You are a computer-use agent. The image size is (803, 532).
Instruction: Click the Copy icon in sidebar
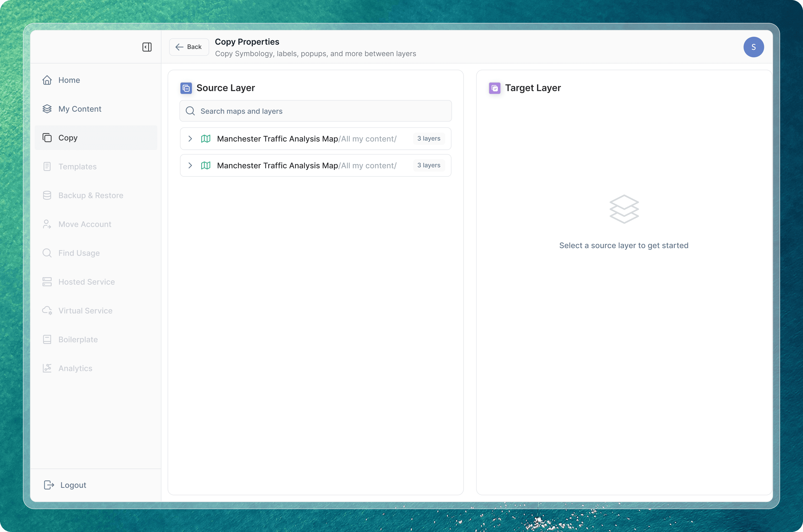pyautogui.click(x=47, y=138)
